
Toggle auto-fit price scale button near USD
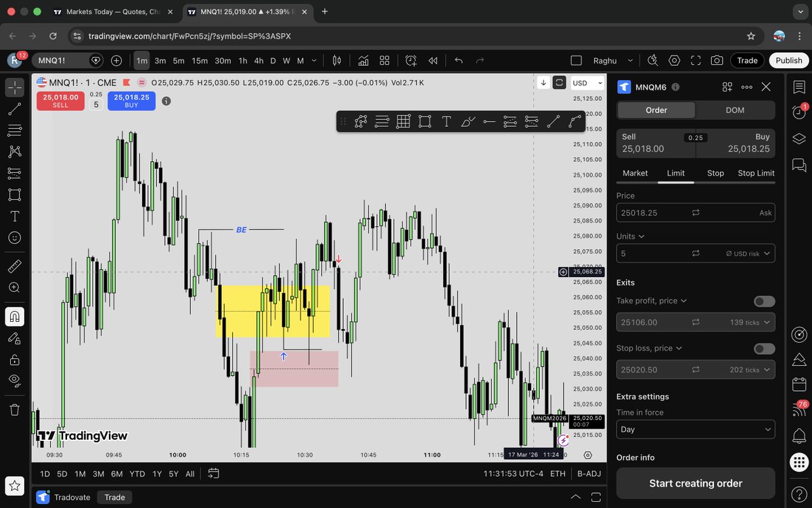pyautogui.click(x=560, y=83)
